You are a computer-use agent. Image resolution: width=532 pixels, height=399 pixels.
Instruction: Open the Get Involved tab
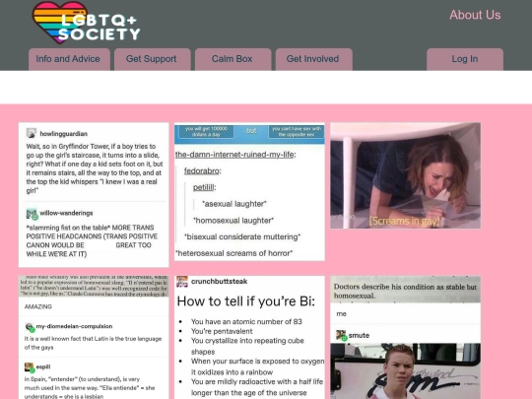coord(314,59)
